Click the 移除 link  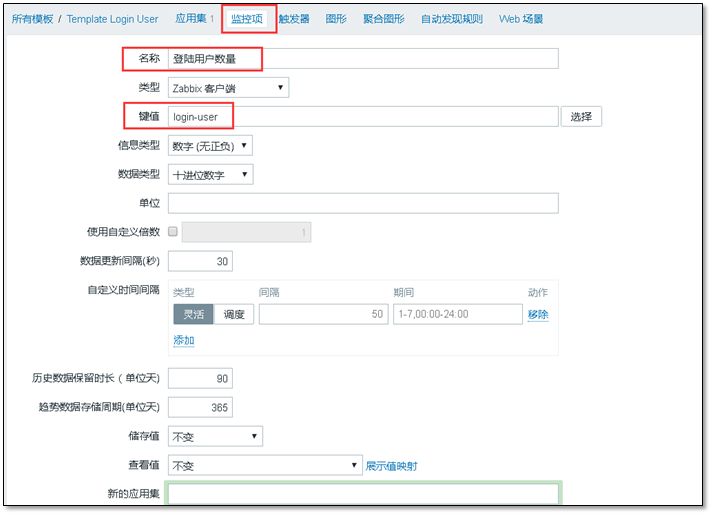tap(538, 314)
